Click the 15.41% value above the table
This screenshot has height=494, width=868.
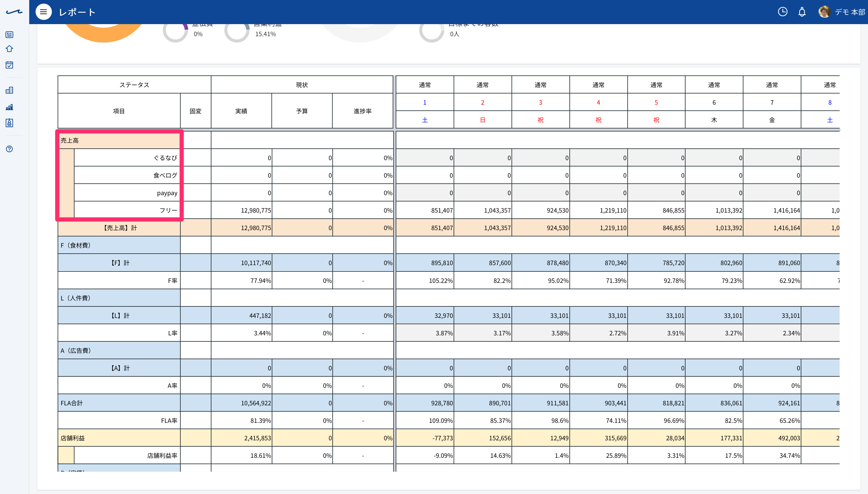266,34
